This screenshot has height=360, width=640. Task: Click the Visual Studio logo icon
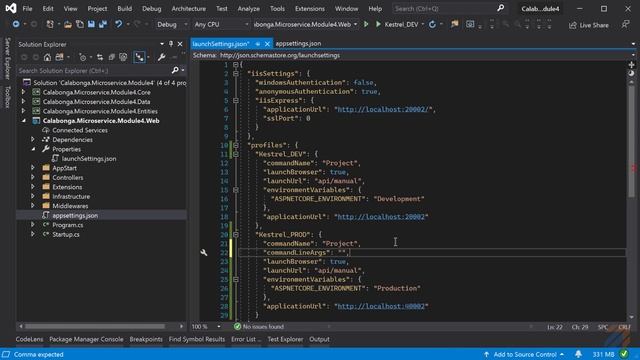(11, 8)
